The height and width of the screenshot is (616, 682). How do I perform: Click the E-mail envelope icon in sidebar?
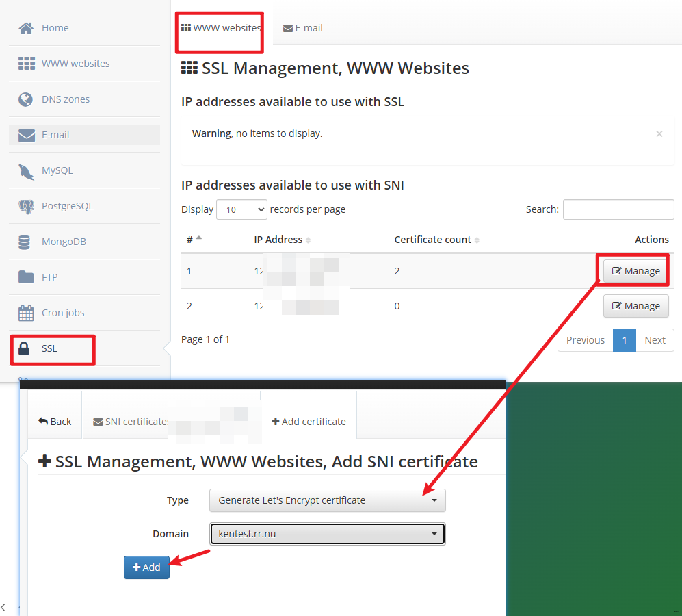click(x=26, y=135)
